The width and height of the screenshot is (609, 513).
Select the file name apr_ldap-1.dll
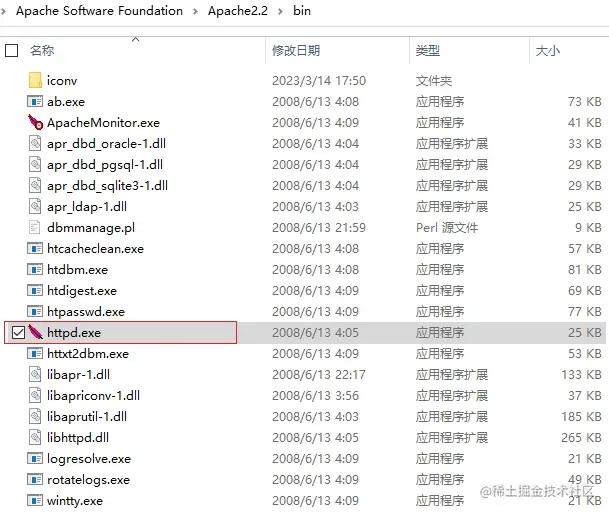(87, 207)
